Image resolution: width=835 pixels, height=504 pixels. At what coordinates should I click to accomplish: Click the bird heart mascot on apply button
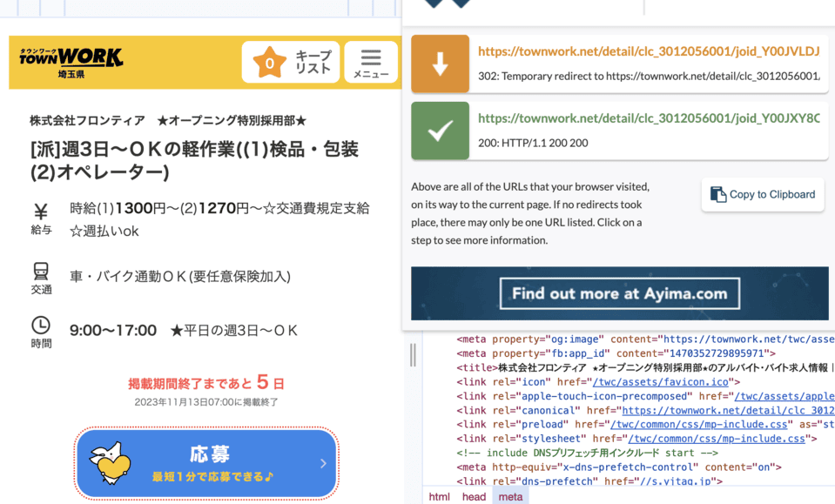click(111, 463)
